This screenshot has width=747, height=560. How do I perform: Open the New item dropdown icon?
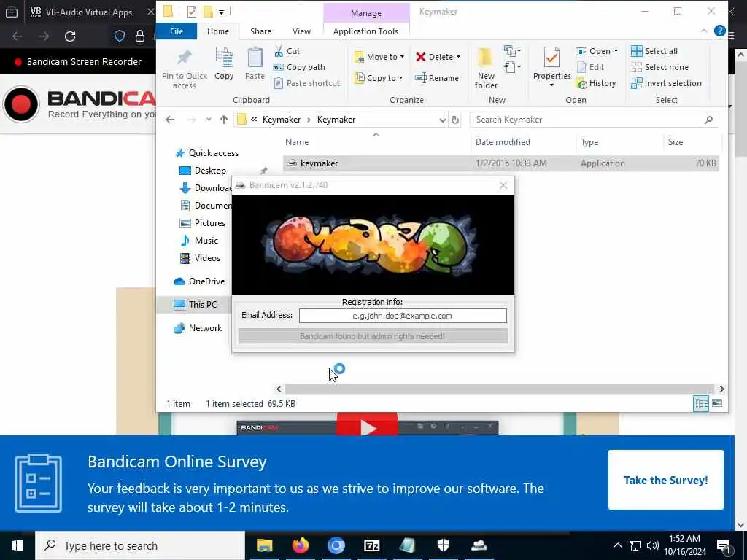tap(512, 50)
